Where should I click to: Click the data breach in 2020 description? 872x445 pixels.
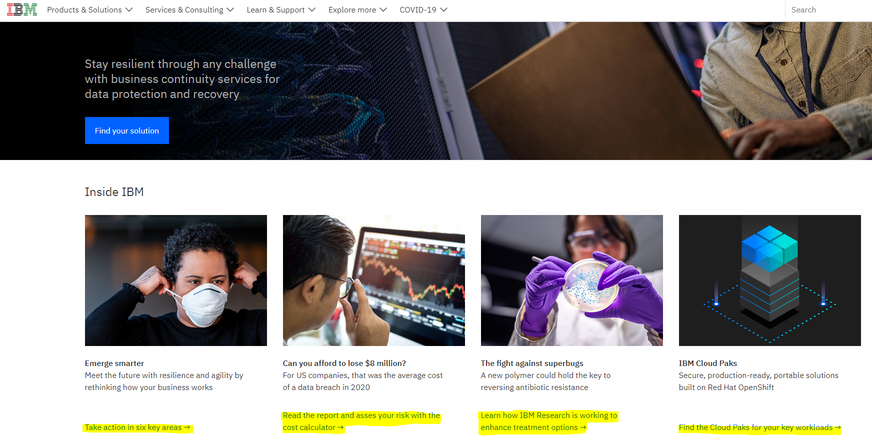tap(363, 381)
